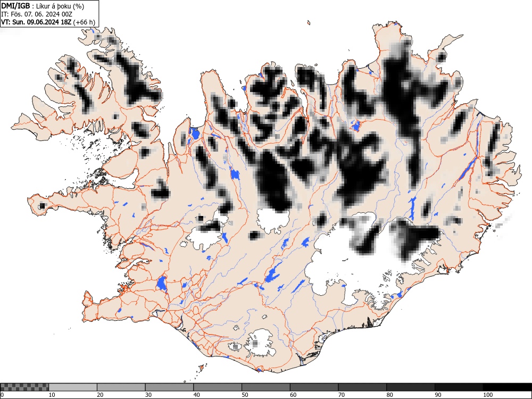Click the legend label '50'

coord(245,395)
